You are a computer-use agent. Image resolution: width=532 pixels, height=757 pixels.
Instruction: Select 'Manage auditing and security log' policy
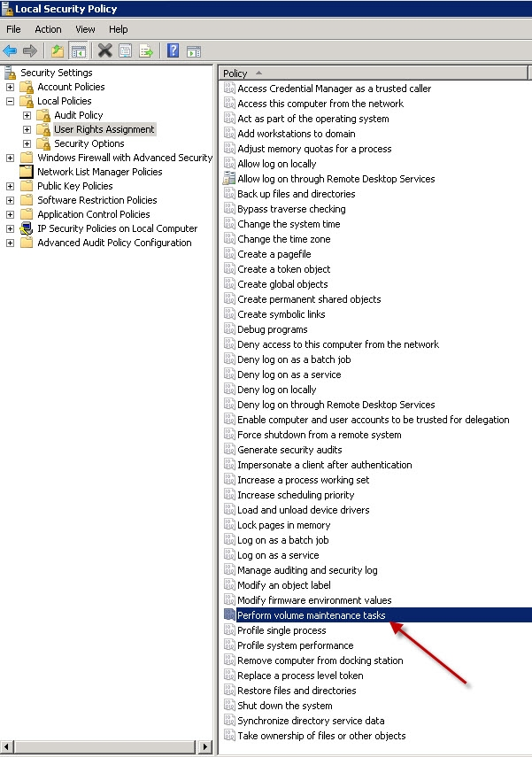coord(307,570)
